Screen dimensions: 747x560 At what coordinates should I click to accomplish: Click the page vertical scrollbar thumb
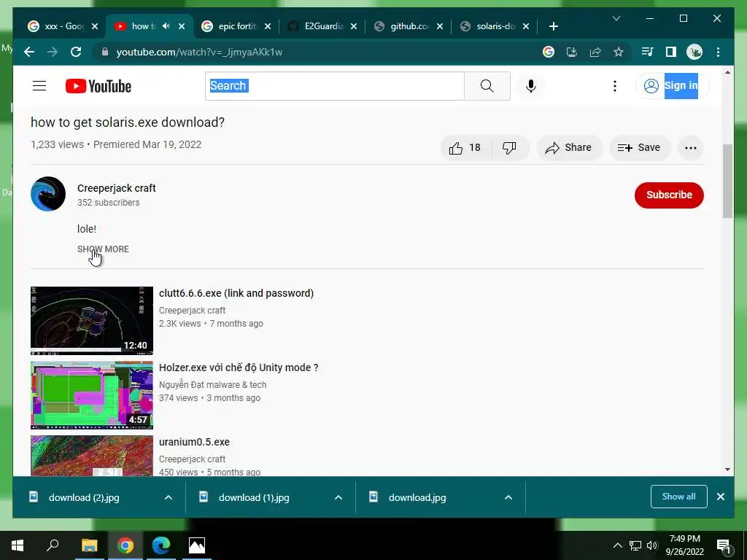(x=727, y=182)
